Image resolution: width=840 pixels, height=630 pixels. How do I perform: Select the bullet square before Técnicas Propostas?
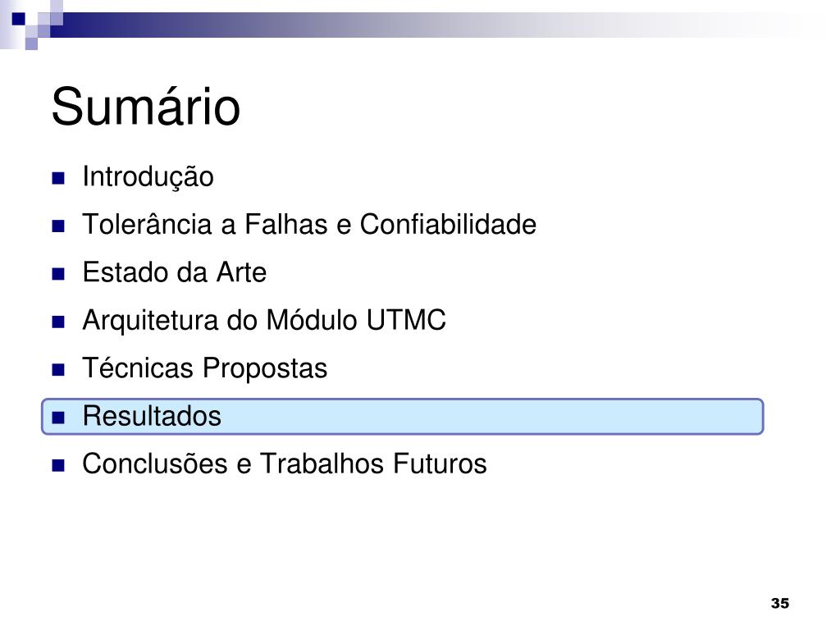tap(58, 370)
